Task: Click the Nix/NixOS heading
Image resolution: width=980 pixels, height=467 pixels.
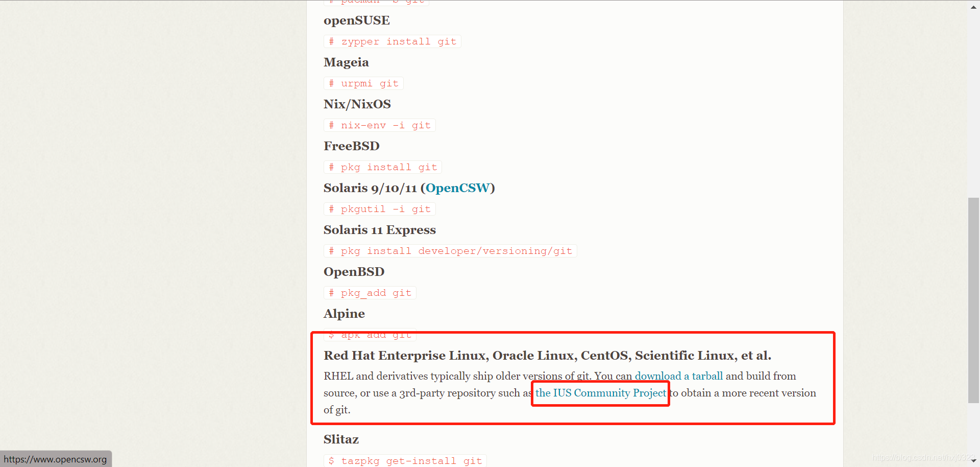Action: [x=357, y=104]
